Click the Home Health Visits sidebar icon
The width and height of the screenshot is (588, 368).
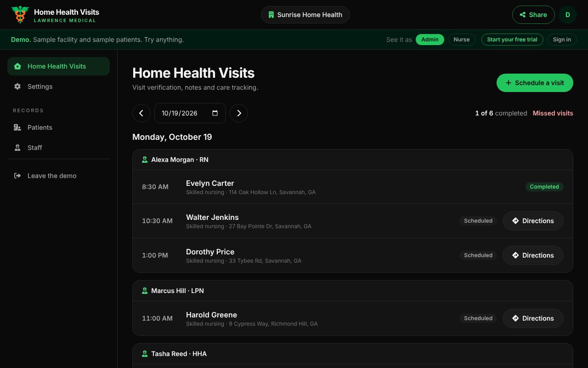(17, 66)
